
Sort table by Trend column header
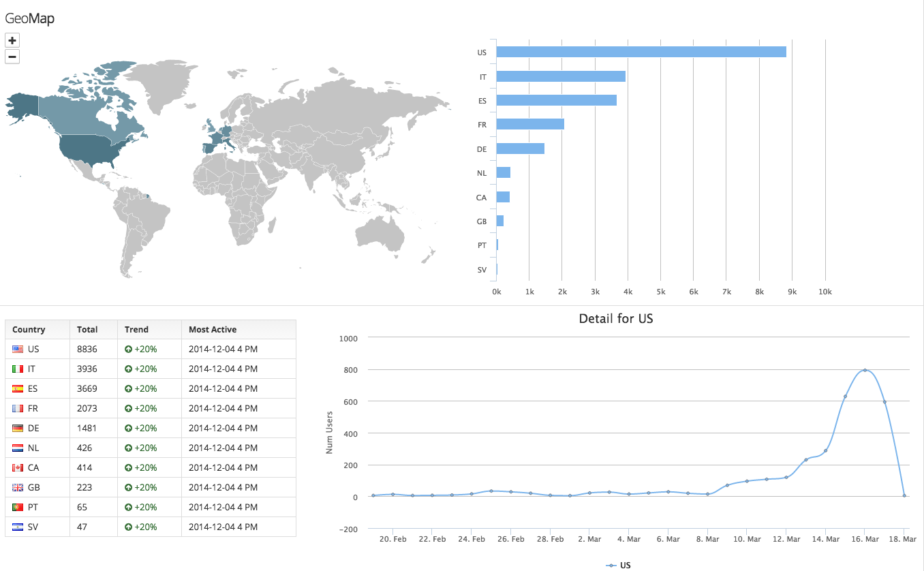(136, 329)
